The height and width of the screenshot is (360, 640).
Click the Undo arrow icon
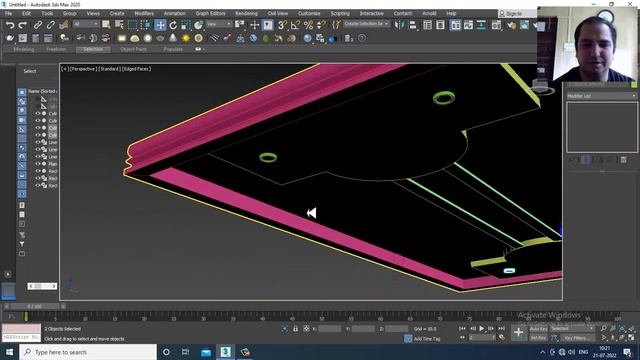pos(10,25)
